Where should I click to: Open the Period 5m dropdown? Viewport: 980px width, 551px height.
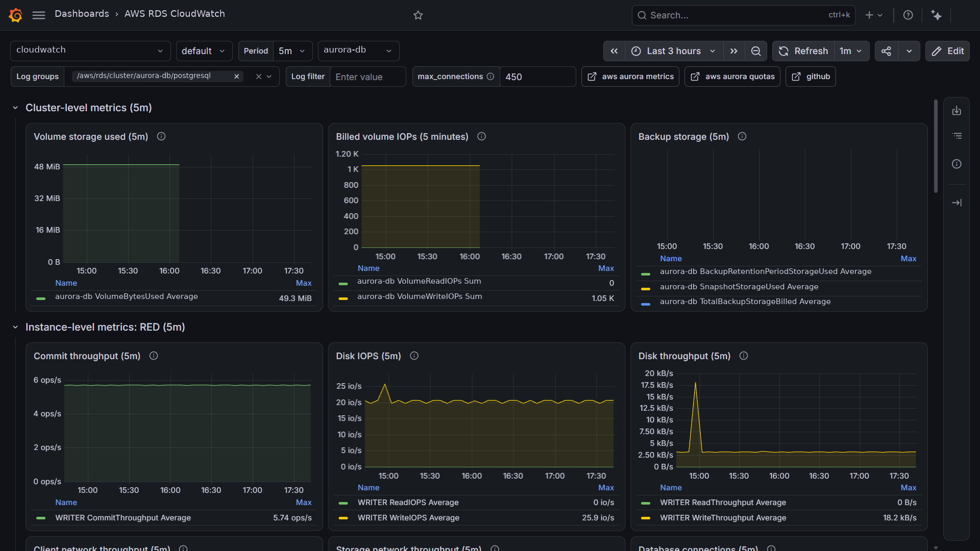(292, 51)
